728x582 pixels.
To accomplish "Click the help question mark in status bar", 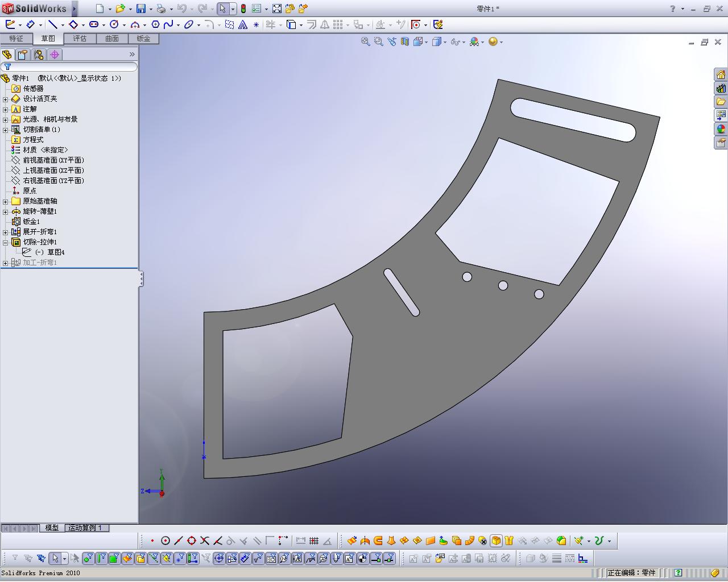I will [678, 573].
